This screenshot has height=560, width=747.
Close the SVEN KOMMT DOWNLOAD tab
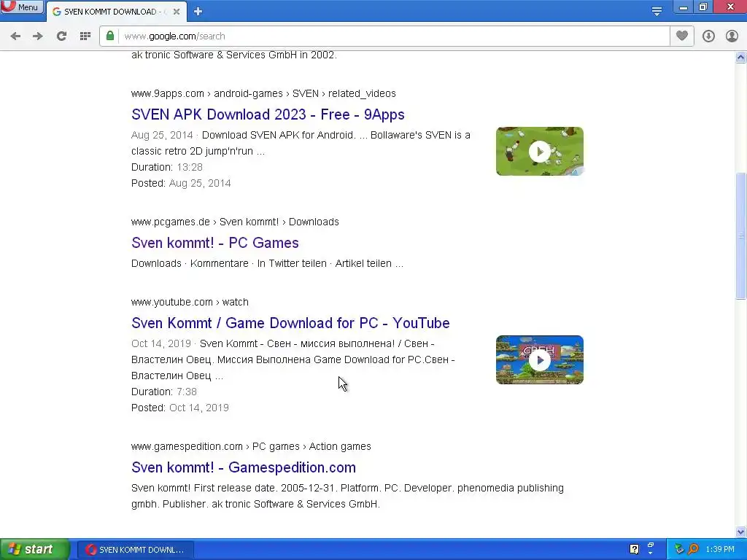coord(177,12)
